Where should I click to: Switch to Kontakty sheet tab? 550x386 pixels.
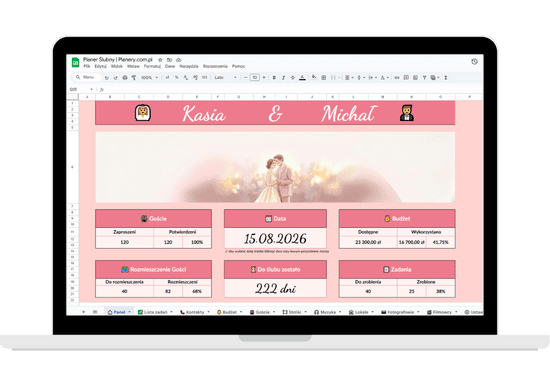195,312
